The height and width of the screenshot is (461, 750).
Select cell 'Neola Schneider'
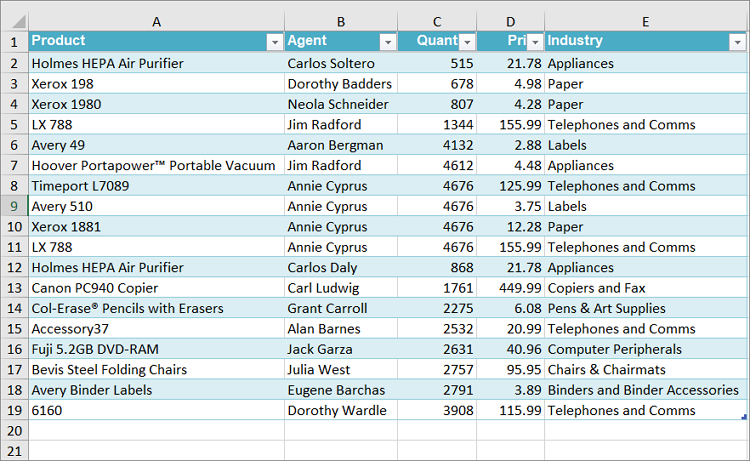click(x=341, y=104)
